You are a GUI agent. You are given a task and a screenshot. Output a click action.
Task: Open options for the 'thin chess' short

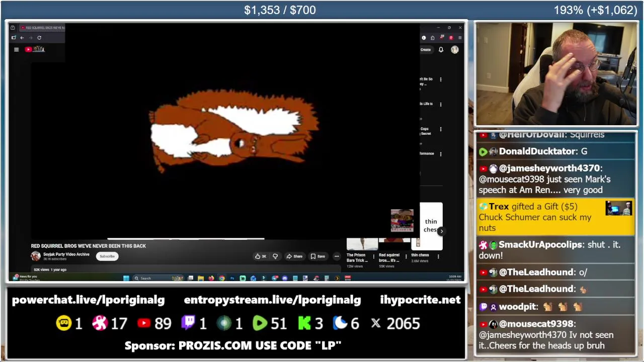point(438,256)
